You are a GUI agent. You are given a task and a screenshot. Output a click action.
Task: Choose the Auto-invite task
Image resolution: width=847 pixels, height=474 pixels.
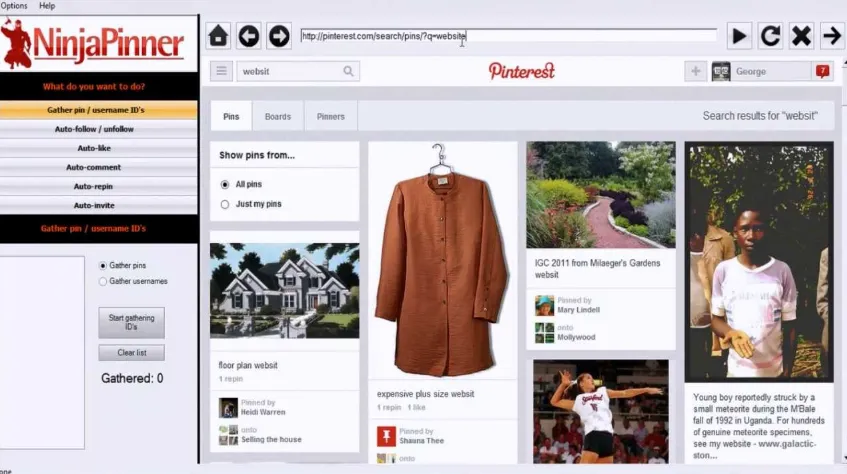[x=98, y=205]
